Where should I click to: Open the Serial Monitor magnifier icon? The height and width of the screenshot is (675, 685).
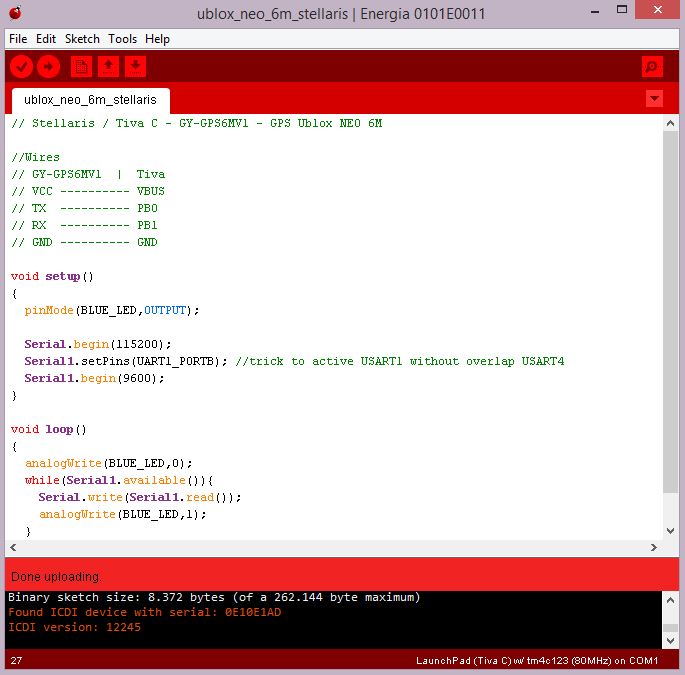tap(652, 67)
